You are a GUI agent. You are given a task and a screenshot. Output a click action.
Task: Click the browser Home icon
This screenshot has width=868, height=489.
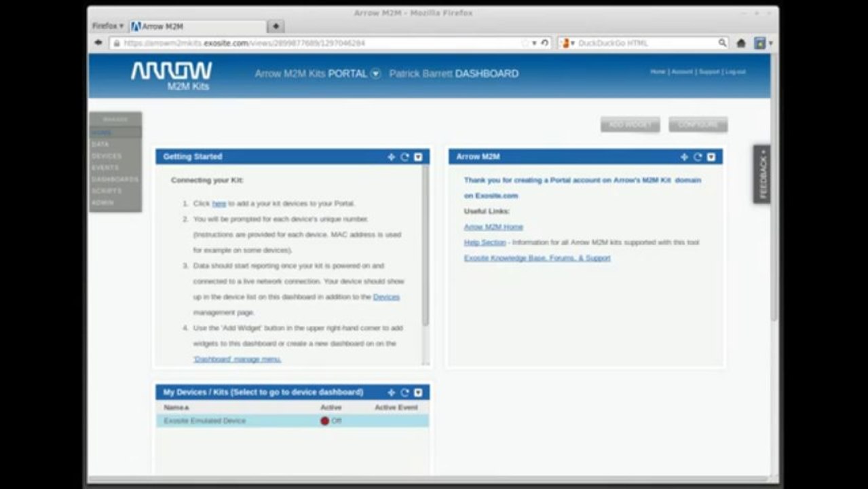click(741, 43)
